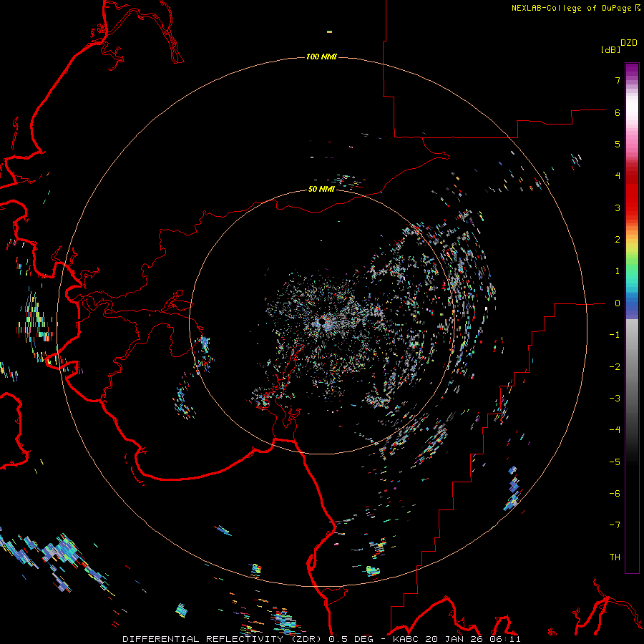Click the ZDR color scale bar
The height and width of the screenshot is (644, 644).
pos(632,318)
